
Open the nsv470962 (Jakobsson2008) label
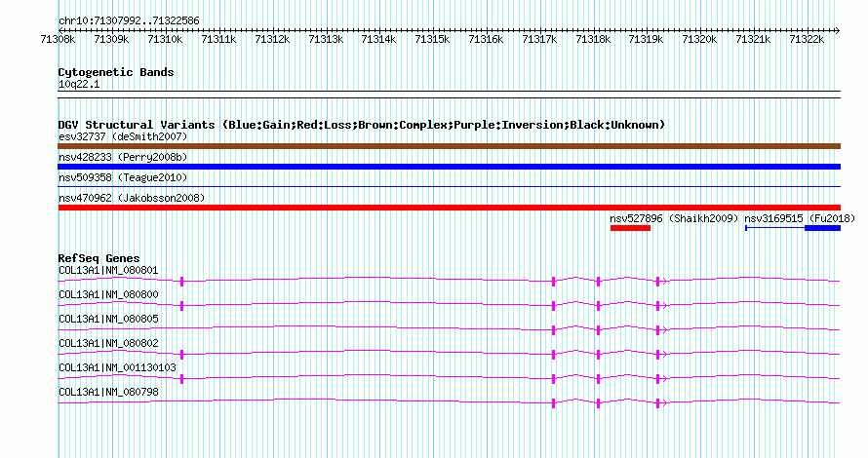(x=132, y=198)
